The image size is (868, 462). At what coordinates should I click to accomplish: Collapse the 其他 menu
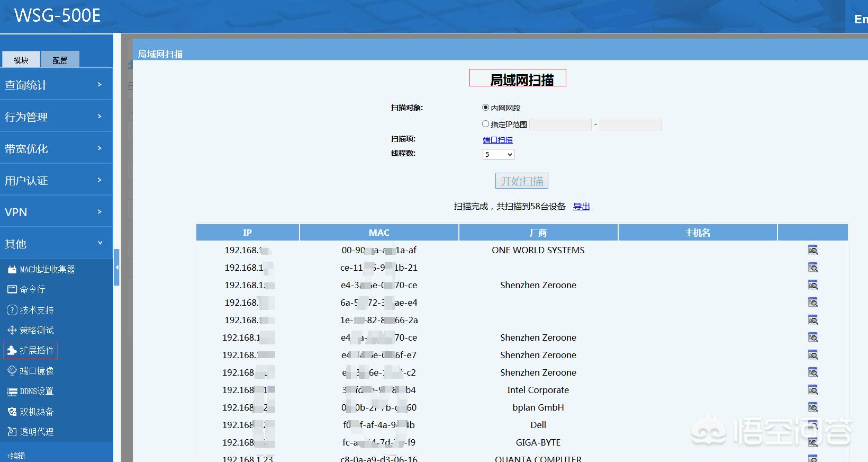click(x=56, y=244)
